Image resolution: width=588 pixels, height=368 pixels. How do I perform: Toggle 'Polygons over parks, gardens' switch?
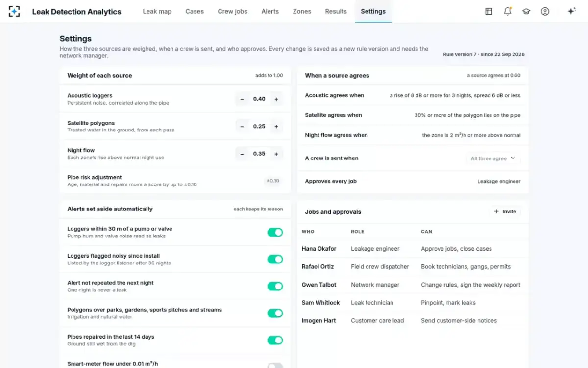275,313
